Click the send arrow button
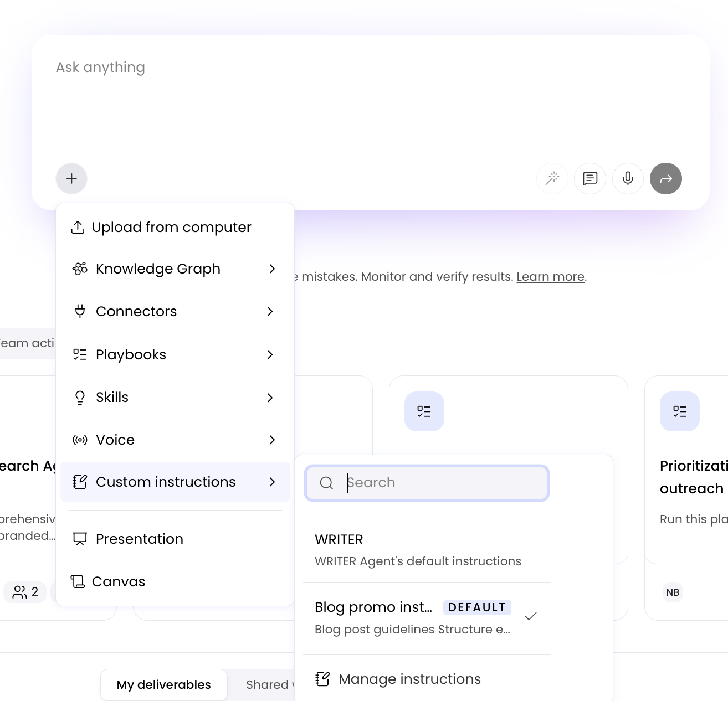728x701 pixels. (666, 178)
